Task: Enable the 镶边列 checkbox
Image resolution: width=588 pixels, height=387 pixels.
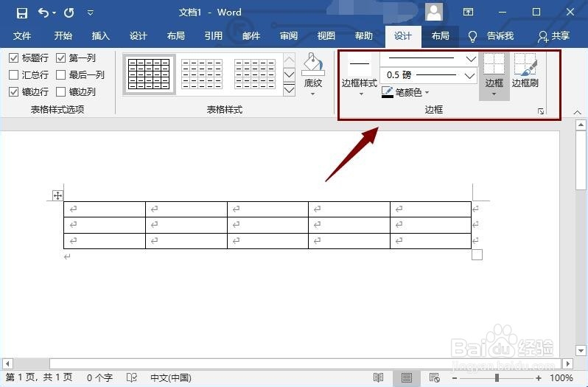Action: pyautogui.click(x=60, y=91)
